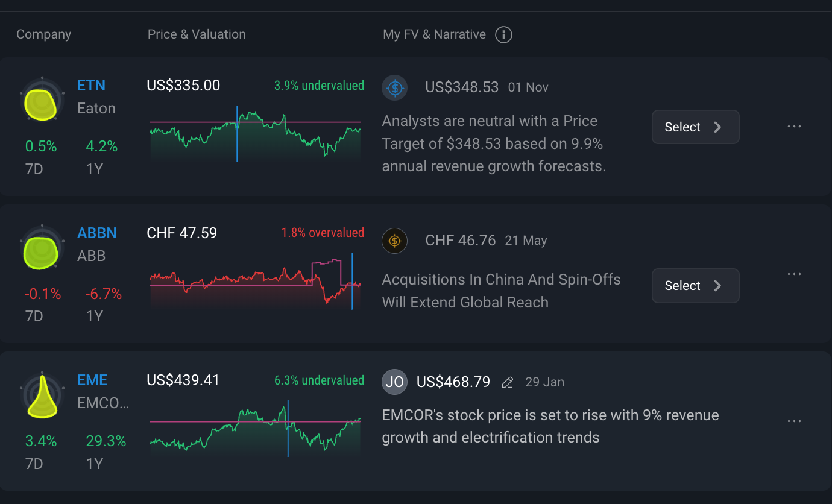This screenshot has width=832, height=504.
Task: Click the US$348.53 fair value
Action: coord(462,87)
